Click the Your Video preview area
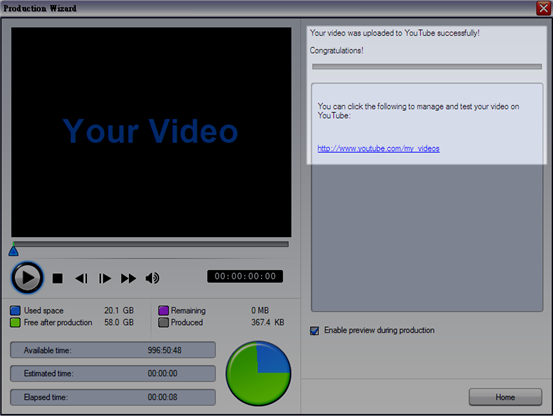The height and width of the screenshot is (416, 553). [x=151, y=132]
